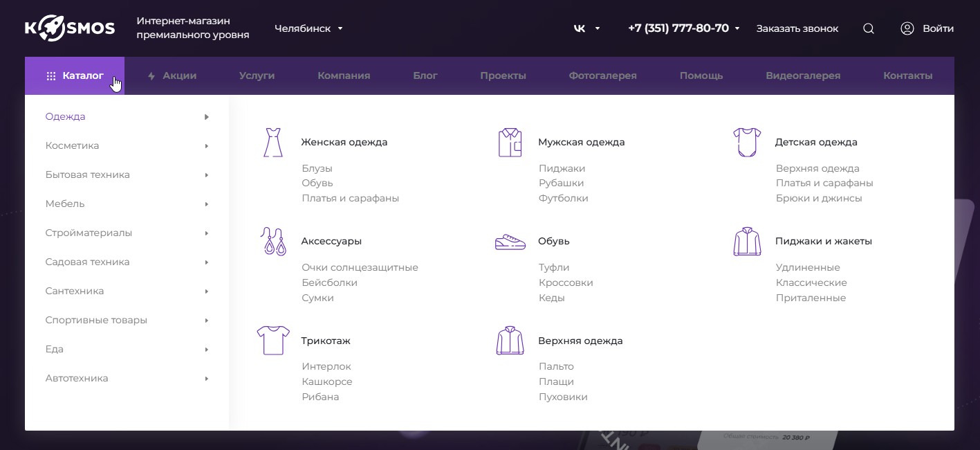The image size is (980, 450).
Task: Click the sneaker icon for Обувь
Action: click(510, 242)
